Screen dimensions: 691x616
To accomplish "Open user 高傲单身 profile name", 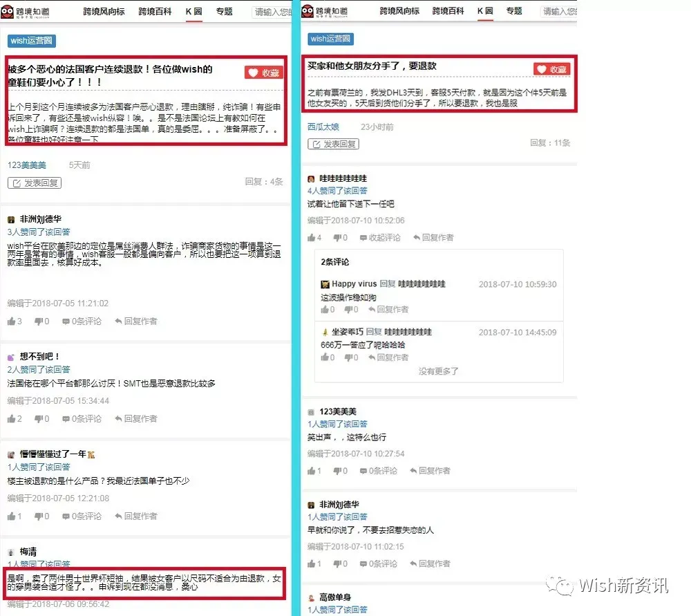I will coord(335,597).
